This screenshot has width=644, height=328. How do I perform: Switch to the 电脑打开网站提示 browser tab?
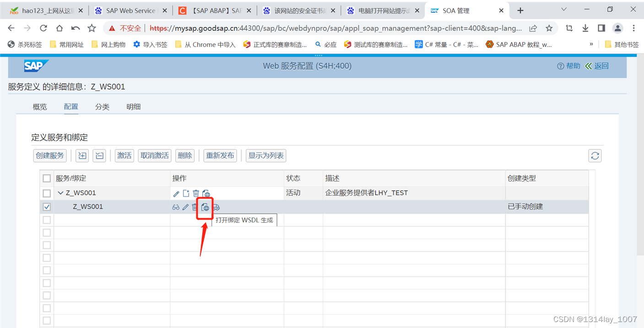click(x=383, y=11)
